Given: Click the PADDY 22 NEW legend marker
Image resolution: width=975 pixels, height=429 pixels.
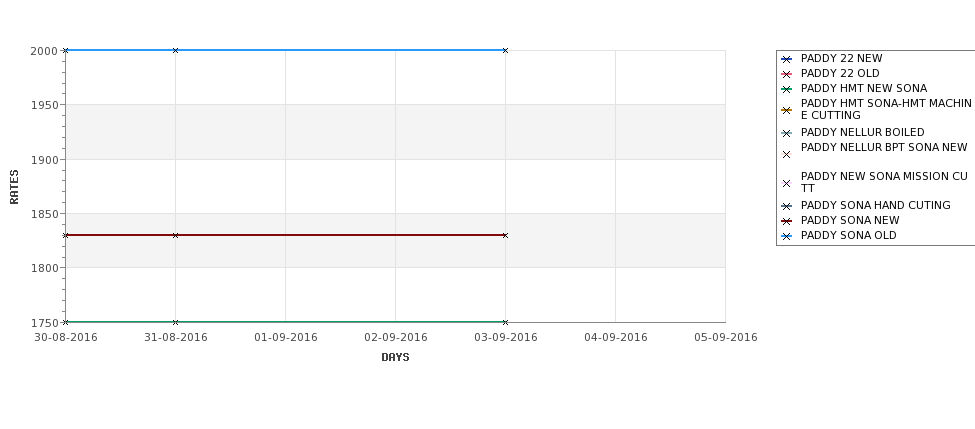Looking at the screenshot, I should pos(786,60).
